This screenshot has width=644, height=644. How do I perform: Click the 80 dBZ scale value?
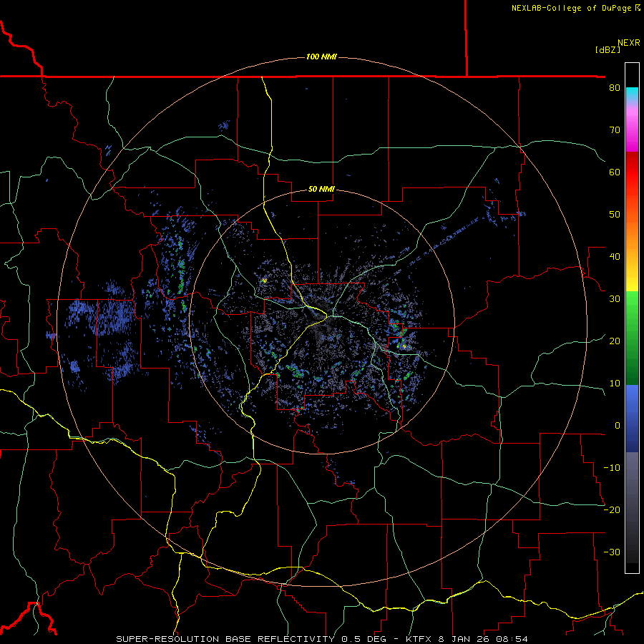pos(615,88)
